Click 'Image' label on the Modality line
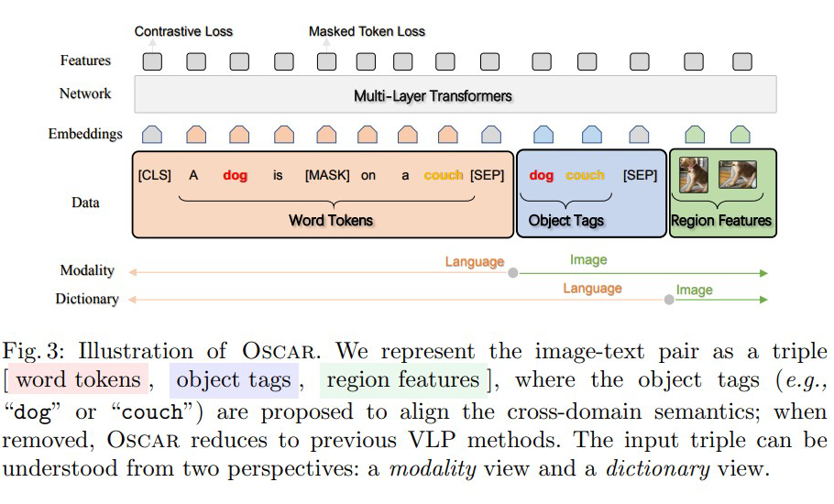 [x=588, y=259]
